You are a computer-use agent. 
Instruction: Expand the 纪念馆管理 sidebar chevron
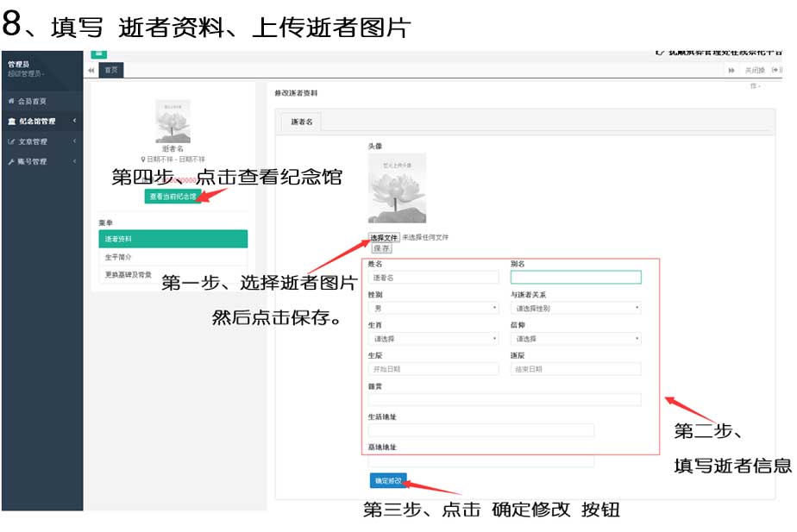point(74,122)
